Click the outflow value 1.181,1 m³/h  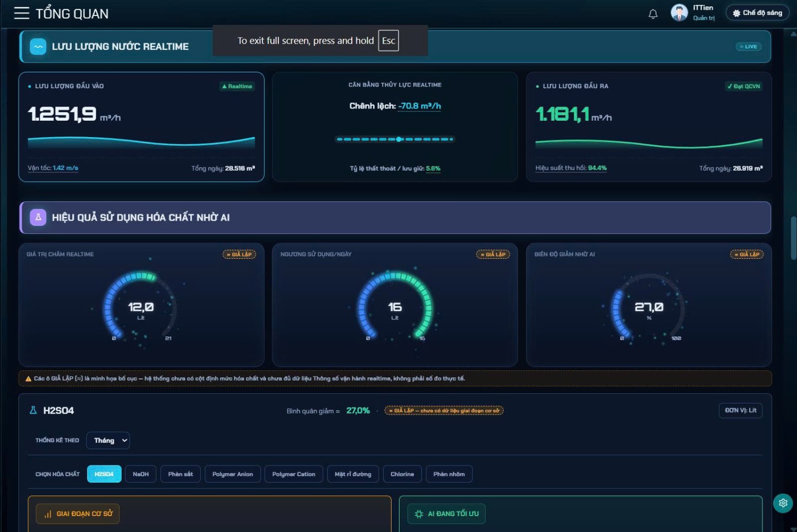(x=574, y=114)
